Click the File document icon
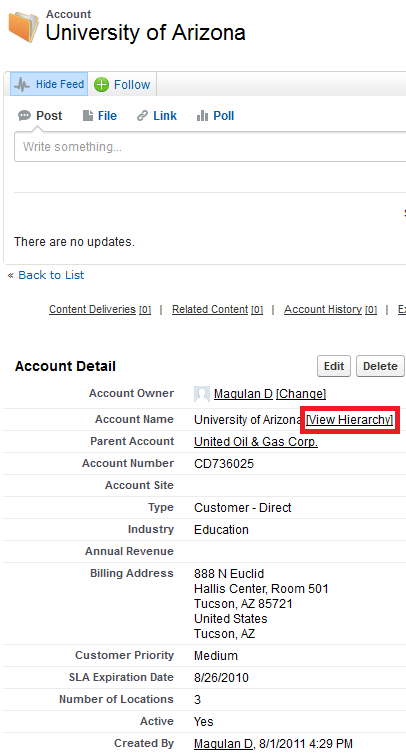Viewport: 406px width, 753px height. point(87,116)
